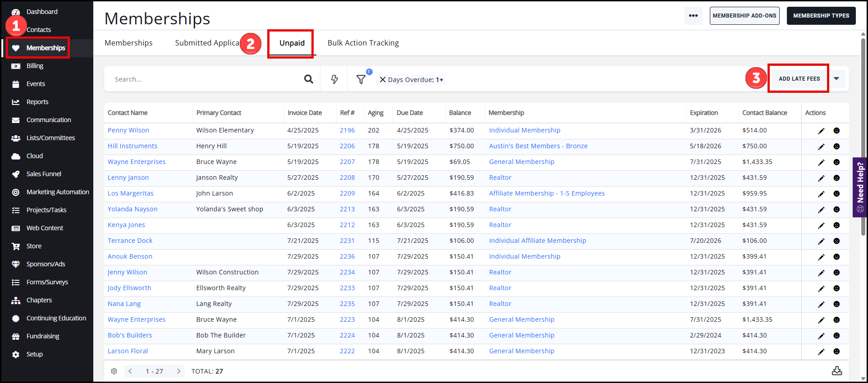Viewport: 868px width, 383px height.
Task: Click action circle icon for Hill Instruments
Action: 836,146
